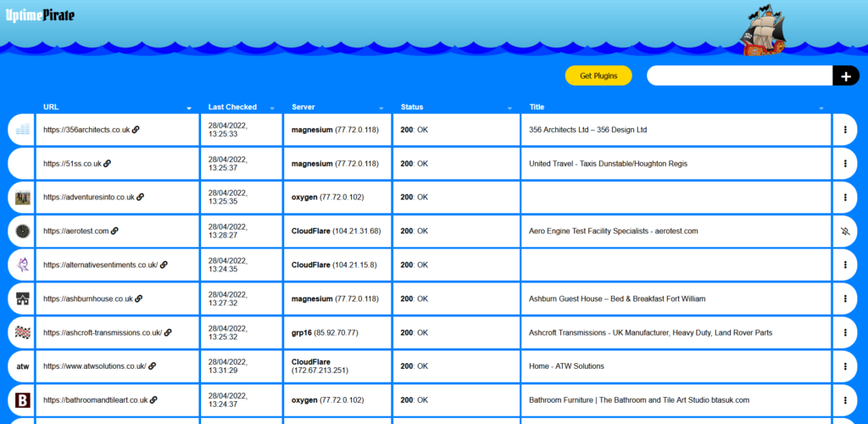Click the UptimePirate logo text

click(x=42, y=14)
